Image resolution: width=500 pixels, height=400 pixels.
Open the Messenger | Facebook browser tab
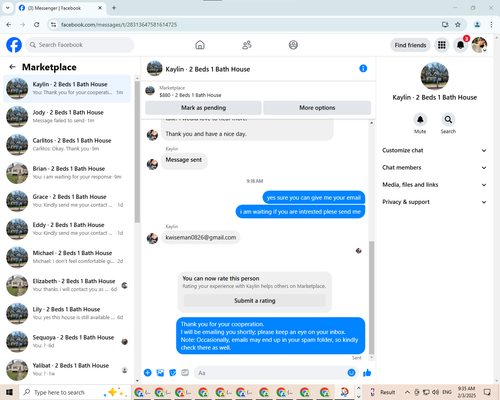click(60, 8)
